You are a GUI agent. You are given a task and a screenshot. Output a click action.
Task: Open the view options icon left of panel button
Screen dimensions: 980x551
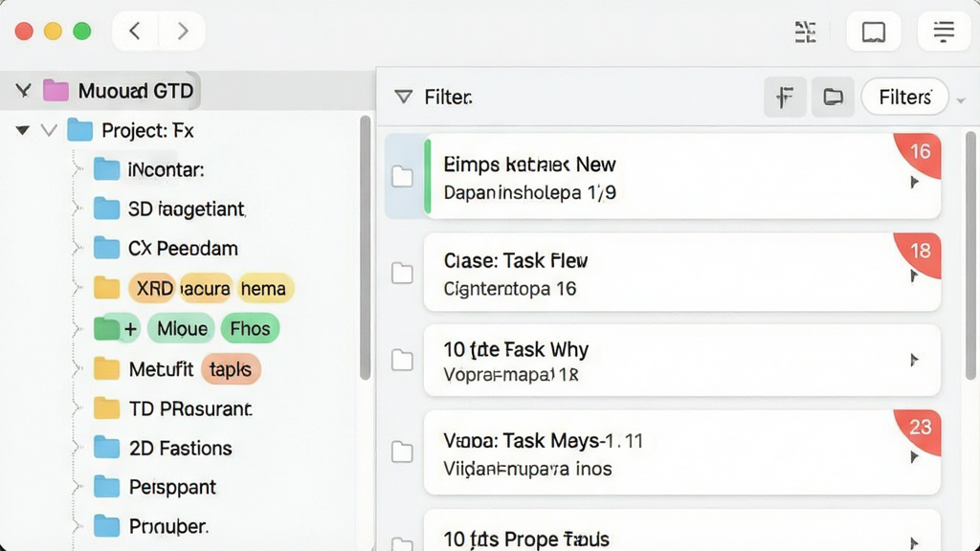click(x=805, y=32)
